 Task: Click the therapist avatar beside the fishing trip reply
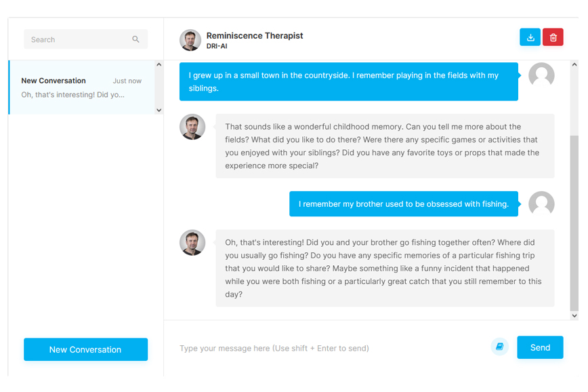[192, 243]
